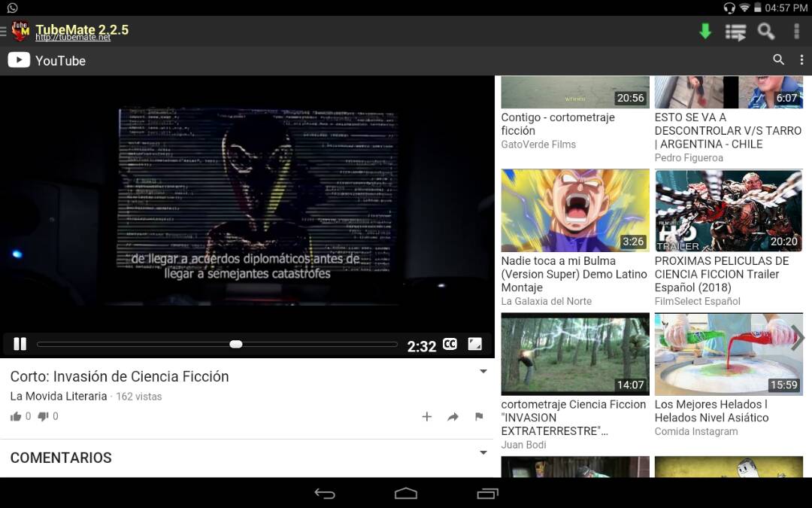Expand the COMENTARIOS section
812x508 pixels.
[x=483, y=452]
